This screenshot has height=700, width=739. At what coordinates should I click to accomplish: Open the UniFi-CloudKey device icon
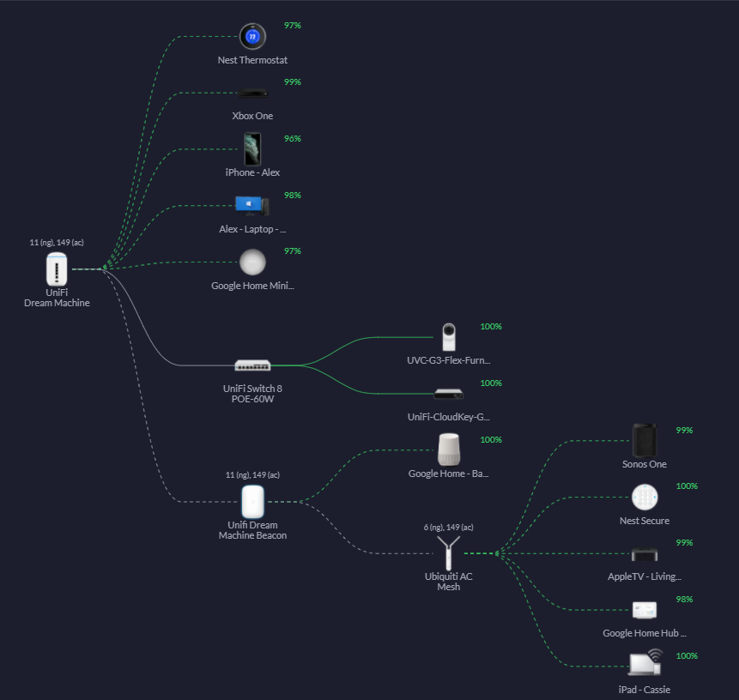pos(449,394)
